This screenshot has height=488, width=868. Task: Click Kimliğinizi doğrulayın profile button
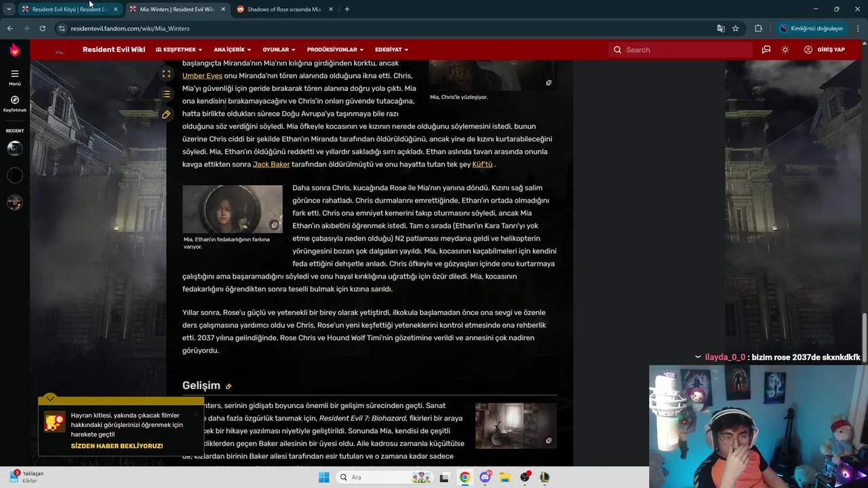pyautogui.click(x=811, y=28)
